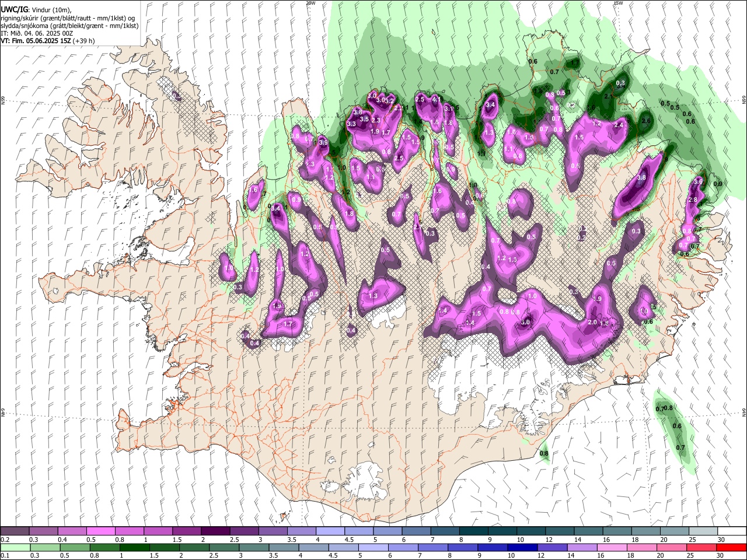
Task: Select the 2.3 snowfall value in the north
Action: (x=376, y=120)
